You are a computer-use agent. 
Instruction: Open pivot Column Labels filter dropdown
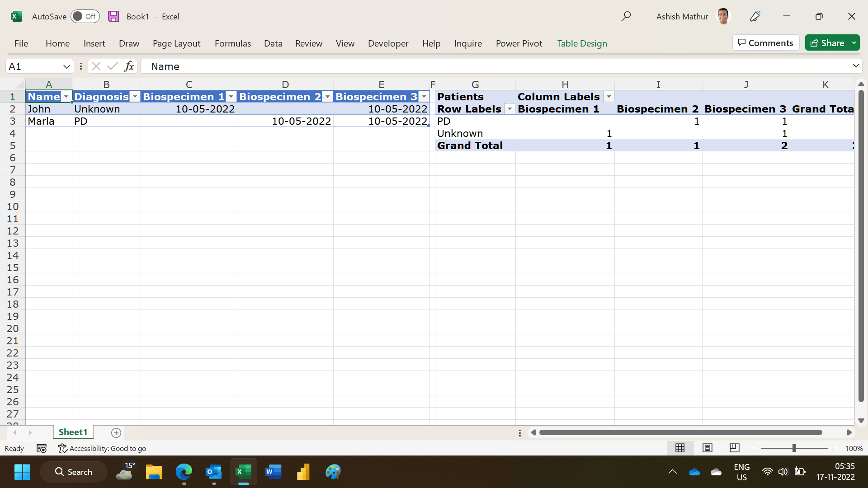[x=609, y=97]
